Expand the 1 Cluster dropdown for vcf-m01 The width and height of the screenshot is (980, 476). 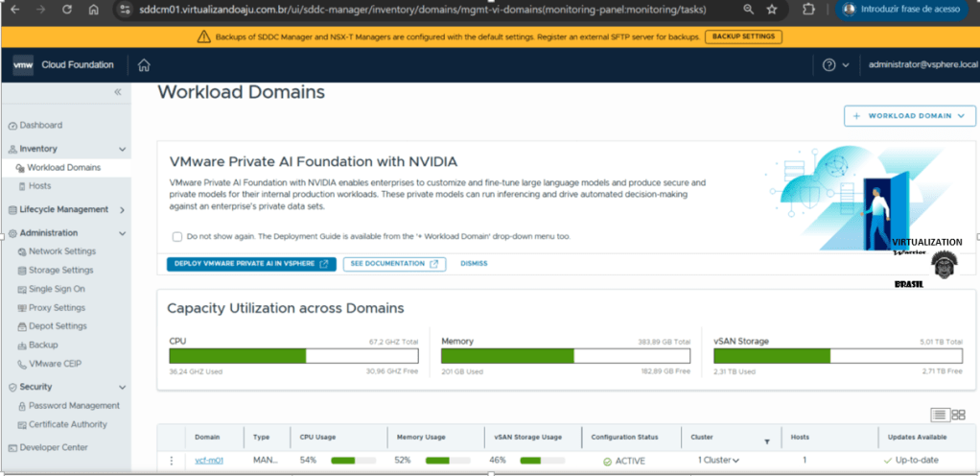point(718,461)
